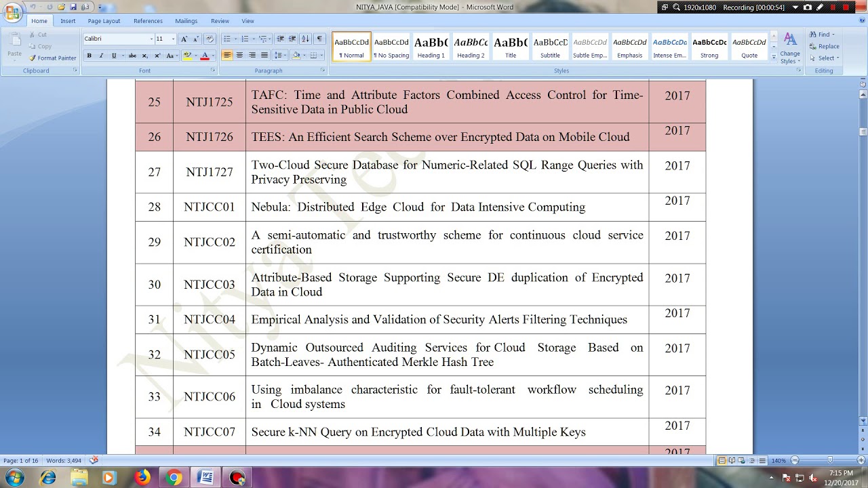Click the Replace button in Editing group
Viewport: 868px width, 488px height.
coord(825,46)
